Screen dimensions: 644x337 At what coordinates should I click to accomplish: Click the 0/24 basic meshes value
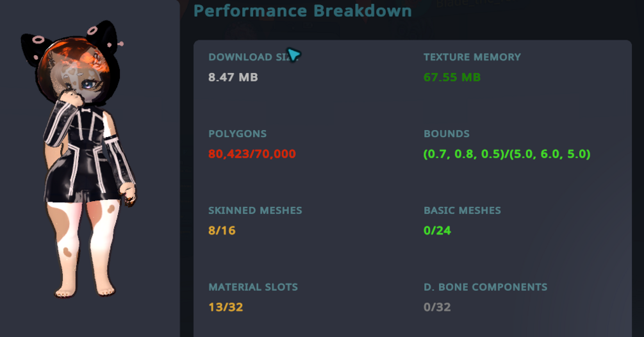(437, 231)
